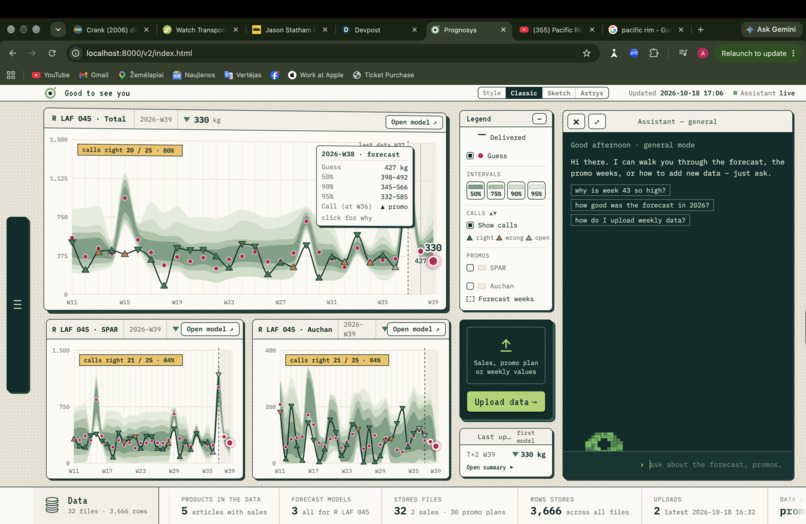
Task: Switch to the (355) Pacific Rim YouTube tab
Action: click(558, 30)
